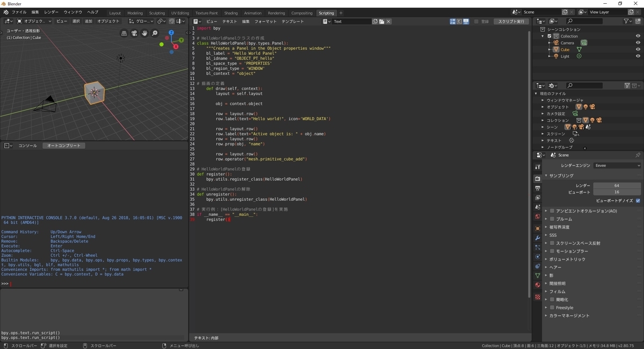The width and height of the screenshot is (644, 349).
Task: Open the レンダー menu
Action: click(x=52, y=12)
